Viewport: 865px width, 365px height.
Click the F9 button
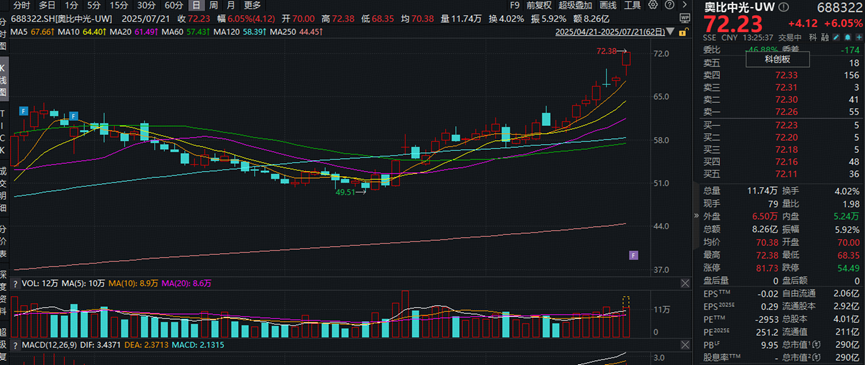[x=514, y=6]
